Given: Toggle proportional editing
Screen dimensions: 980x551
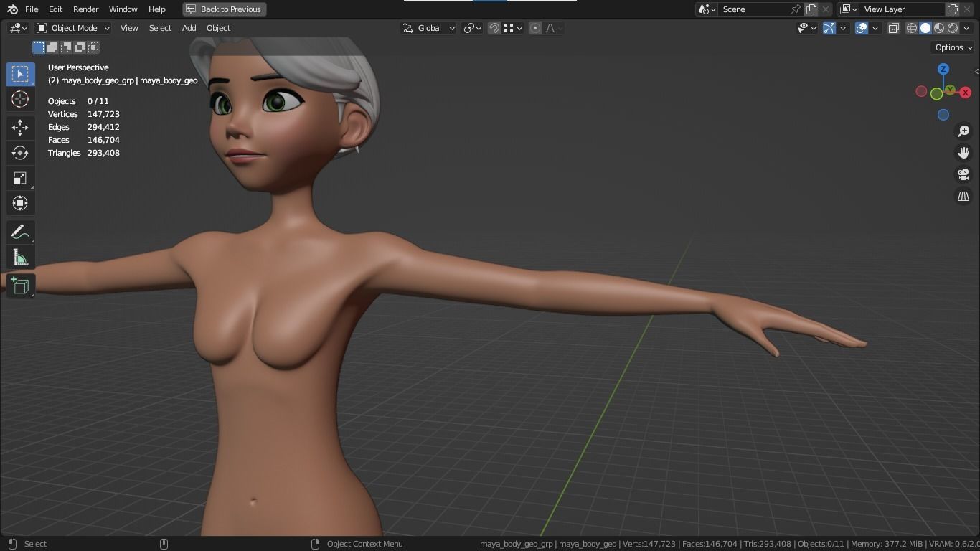Looking at the screenshot, I should pos(535,28).
